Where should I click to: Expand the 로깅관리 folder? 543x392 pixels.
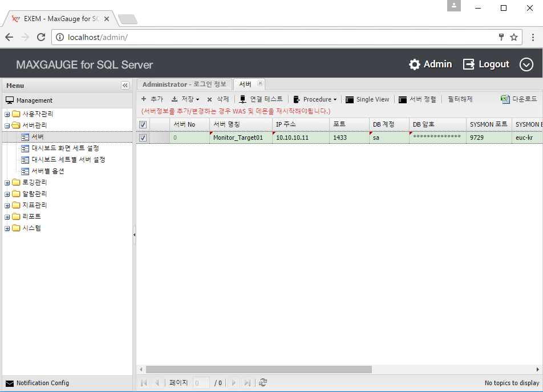click(7, 183)
